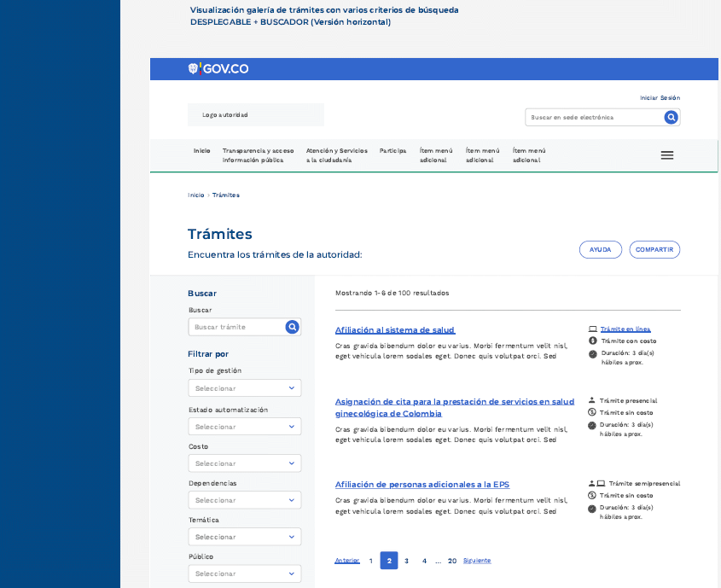Open the Dependencias select box
Screen dimensions: 721x588
click(245, 500)
